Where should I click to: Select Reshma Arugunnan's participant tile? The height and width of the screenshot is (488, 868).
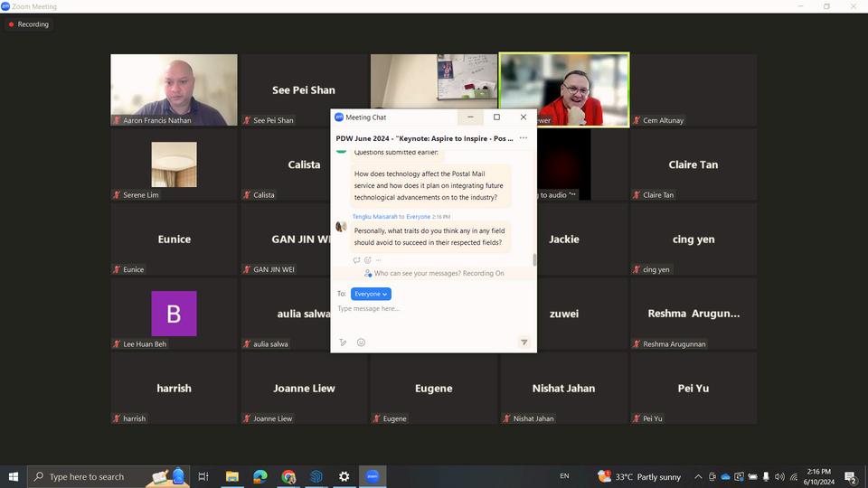[x=693, y=314]
